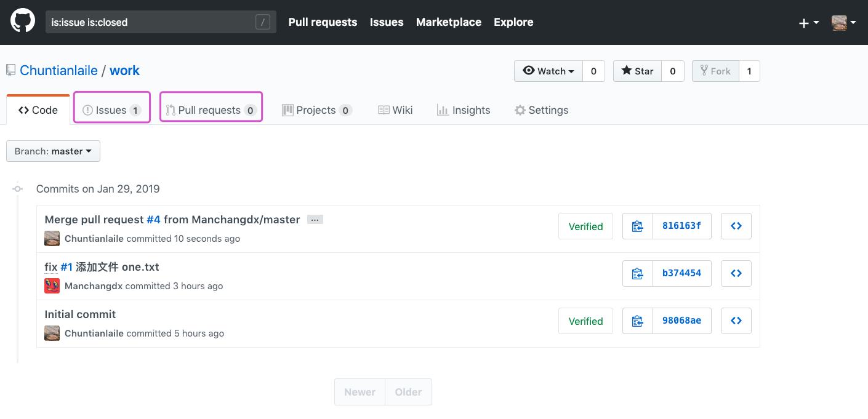This screenshot has width=868, height=419.
Task: Switch to the Insights tab
Action: [x=464, y=110]
